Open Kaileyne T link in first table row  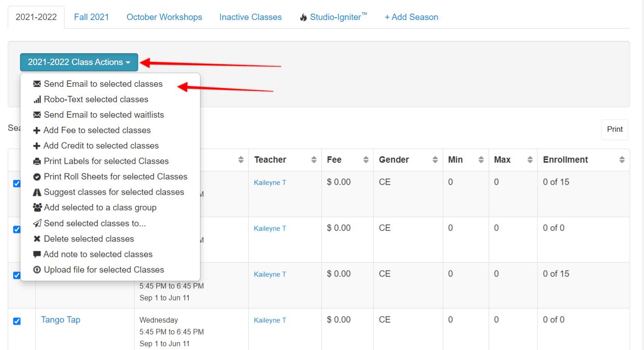270,183
